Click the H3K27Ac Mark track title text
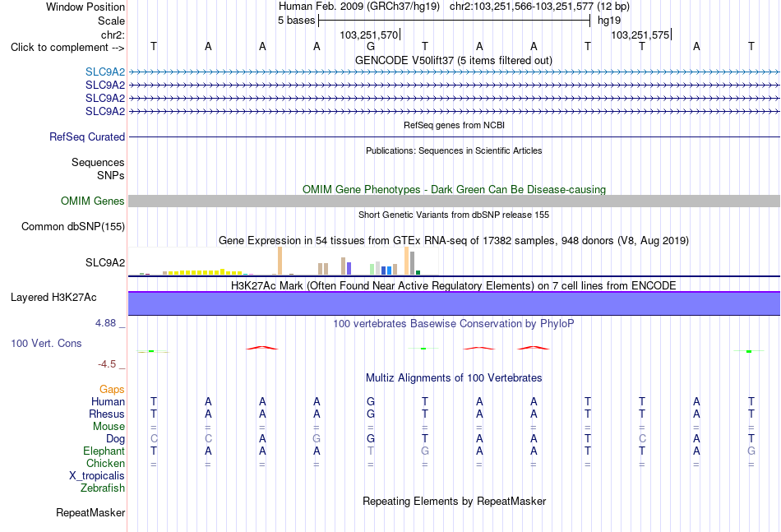The width and height of the screenshot is (781, 532). tap(454, 285)
